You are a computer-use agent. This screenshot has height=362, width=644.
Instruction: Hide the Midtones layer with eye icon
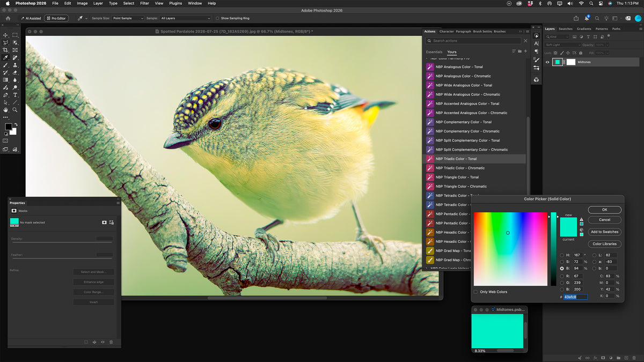547,62
